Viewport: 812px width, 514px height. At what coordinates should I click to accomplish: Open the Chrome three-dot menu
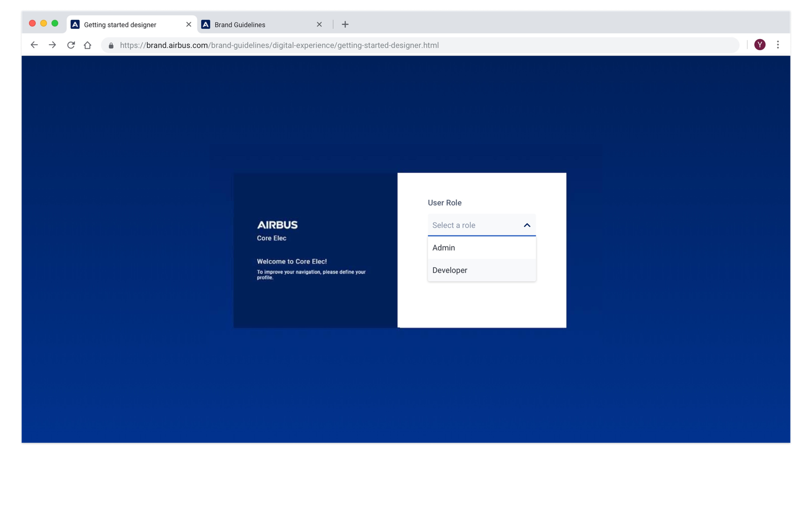click(x=777, y=45)
